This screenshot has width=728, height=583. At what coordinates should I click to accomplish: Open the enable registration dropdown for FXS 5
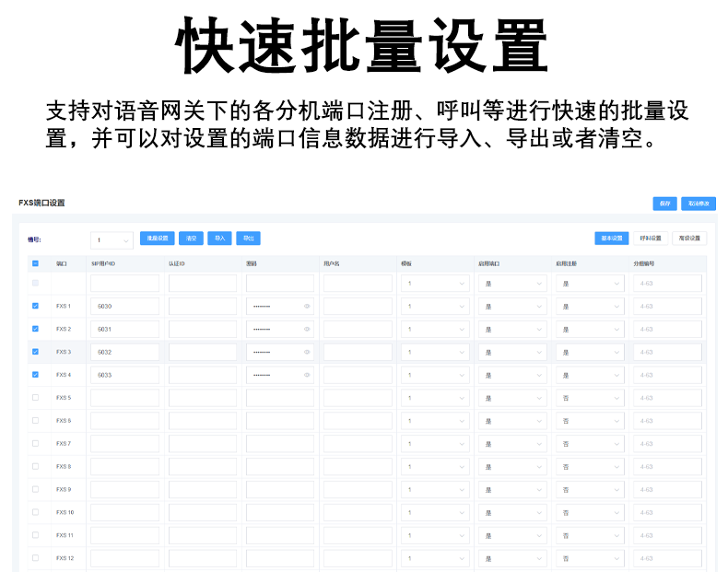[x=590, y=398]
